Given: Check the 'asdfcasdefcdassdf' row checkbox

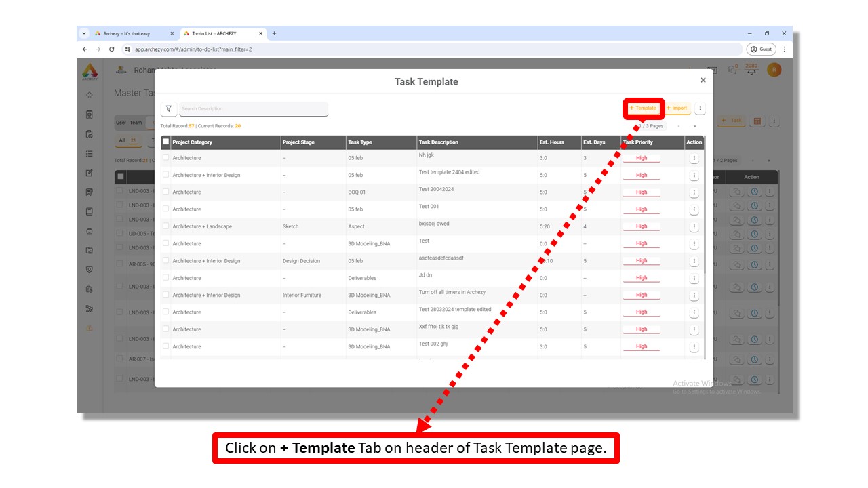Looking at the screenshot, I should [165, 260].
